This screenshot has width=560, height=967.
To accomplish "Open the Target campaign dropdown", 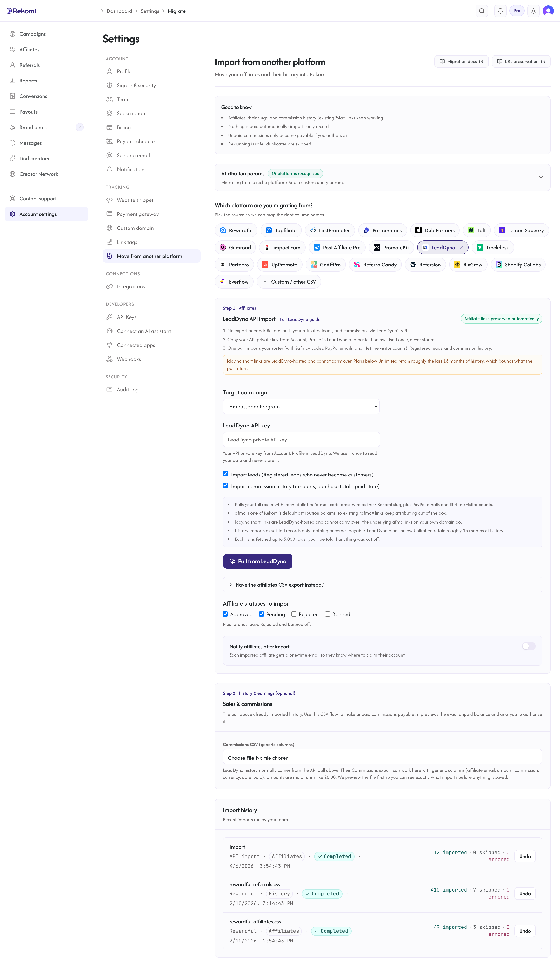I will (301, 406).
